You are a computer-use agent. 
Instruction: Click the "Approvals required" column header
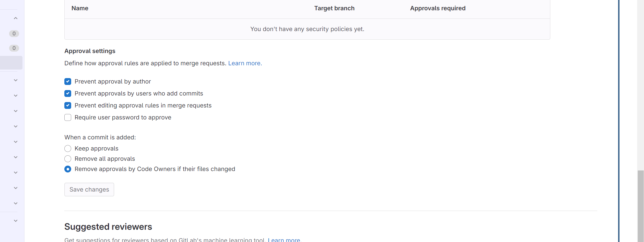(x=438, y=8)
